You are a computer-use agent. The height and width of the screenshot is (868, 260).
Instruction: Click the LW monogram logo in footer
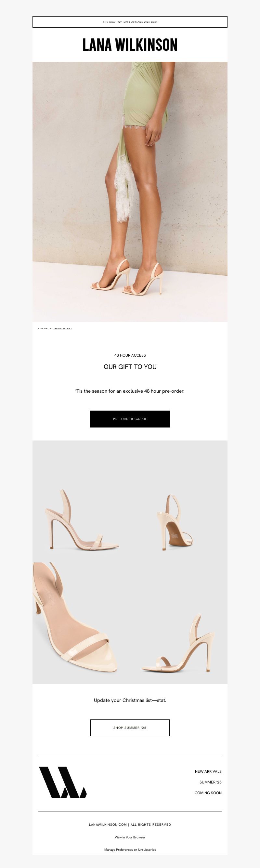pyautogui.click(x=63, y=782)
